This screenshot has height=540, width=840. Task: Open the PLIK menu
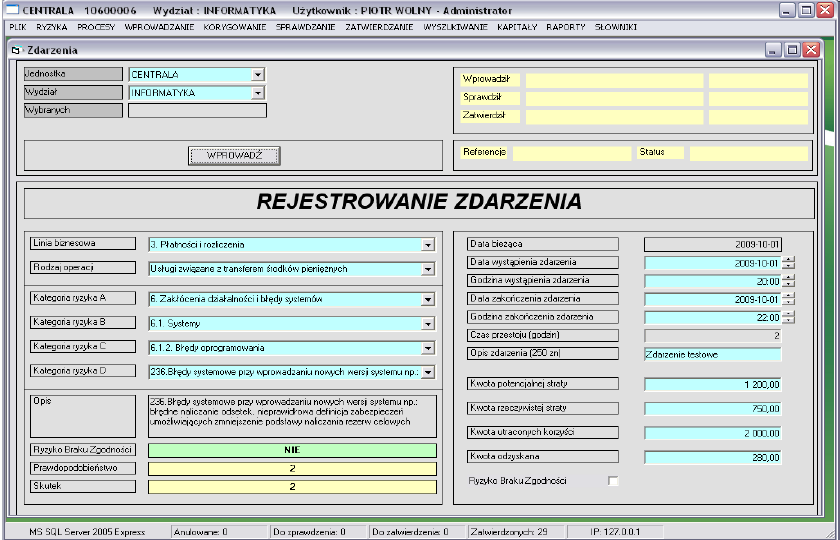tap(18, 27)
